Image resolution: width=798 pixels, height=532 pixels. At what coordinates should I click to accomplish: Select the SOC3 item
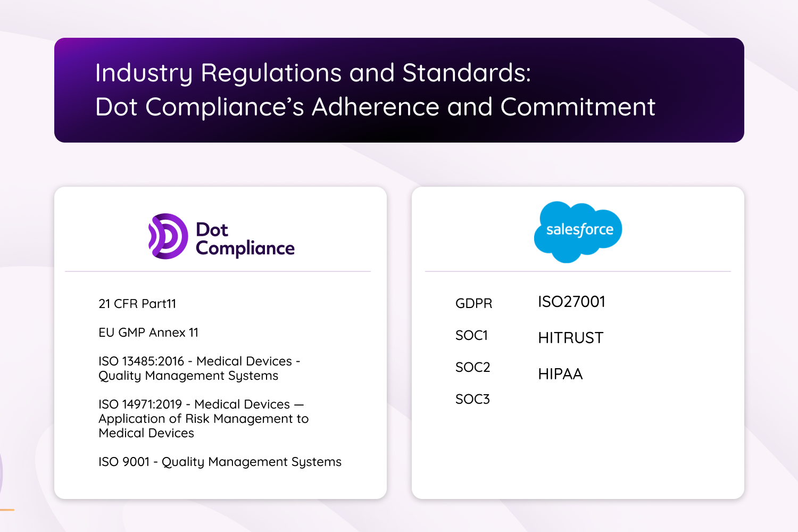click(472, 399)
